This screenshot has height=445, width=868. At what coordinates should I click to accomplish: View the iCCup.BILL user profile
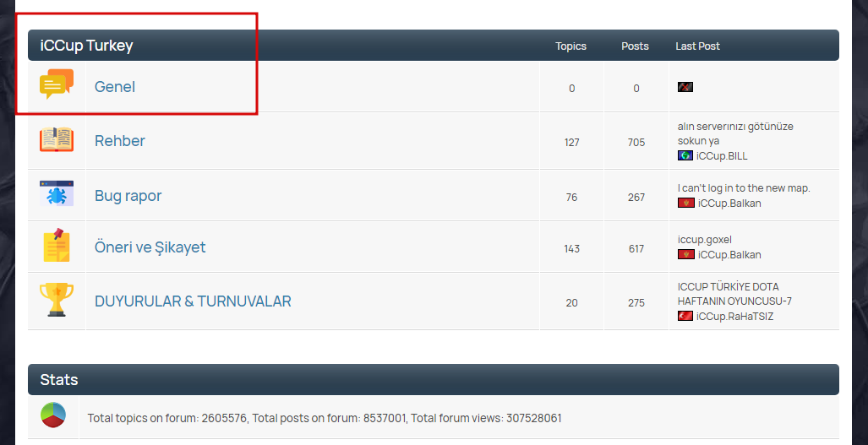tap(722, 156)
